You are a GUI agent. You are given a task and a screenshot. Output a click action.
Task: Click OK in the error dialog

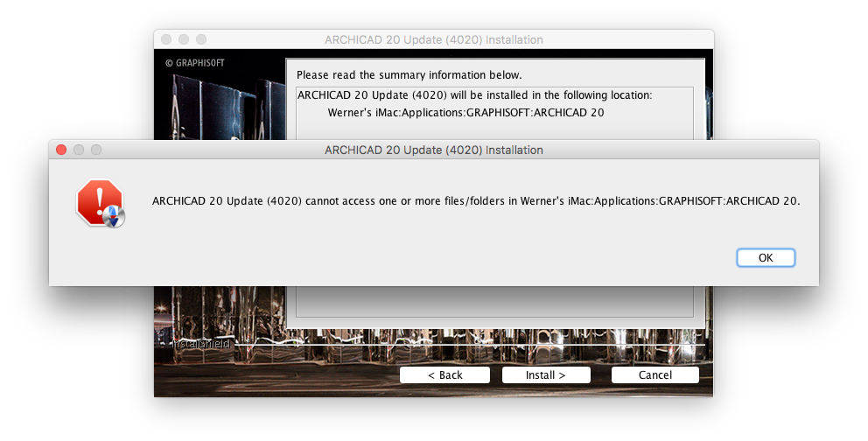click(x=766, y=258)
